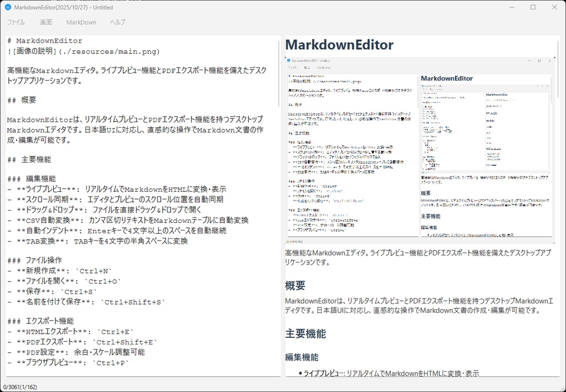
Task: Open the ファイル menu
Action: (x=16, y=22)
